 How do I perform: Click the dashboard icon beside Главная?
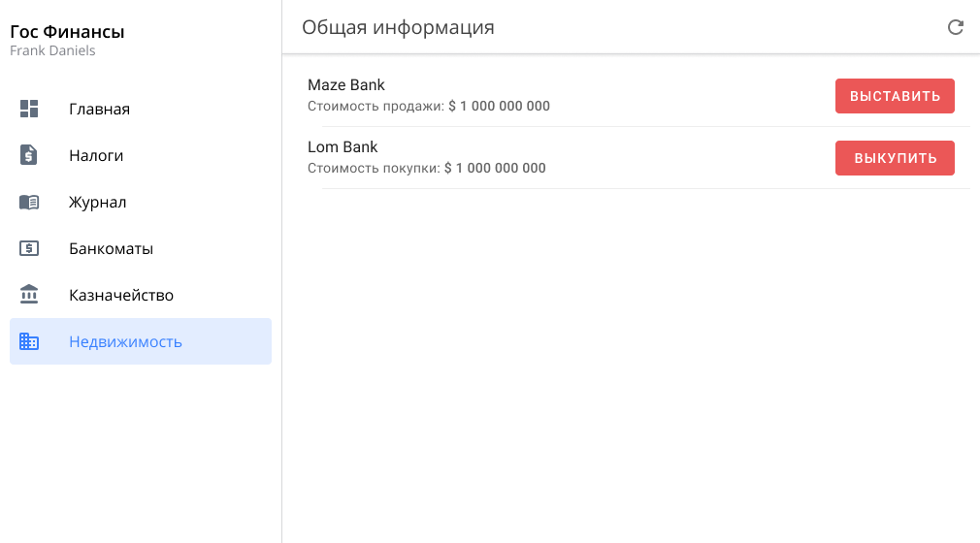29,109
